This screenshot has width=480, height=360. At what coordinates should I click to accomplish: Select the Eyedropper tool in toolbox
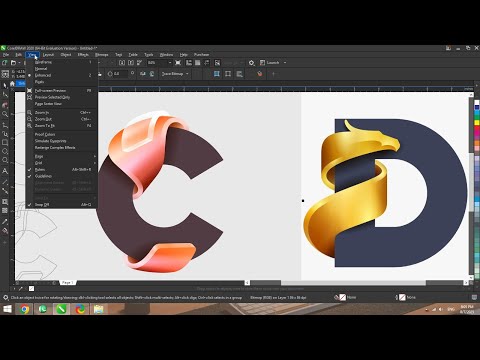[5, 221]
